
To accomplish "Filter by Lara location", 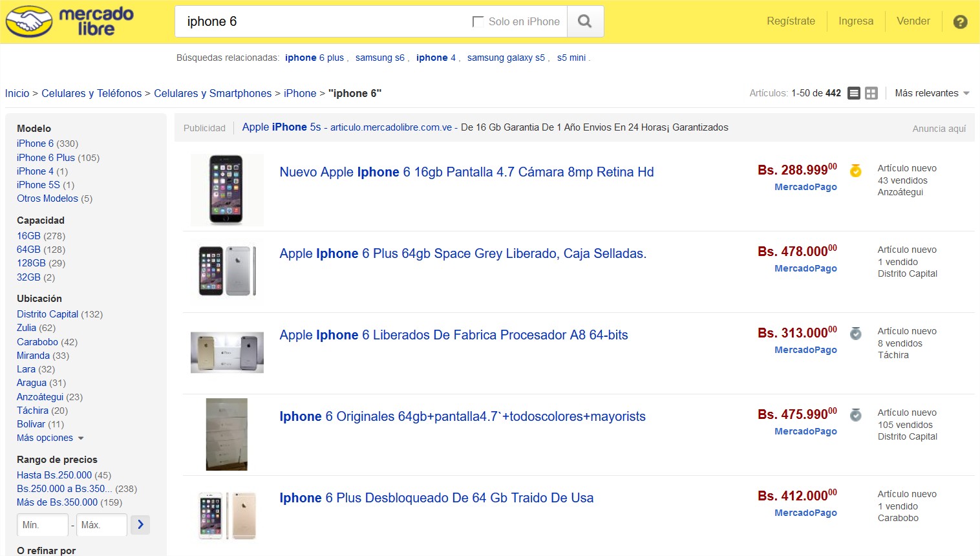I will coord(26,369).
